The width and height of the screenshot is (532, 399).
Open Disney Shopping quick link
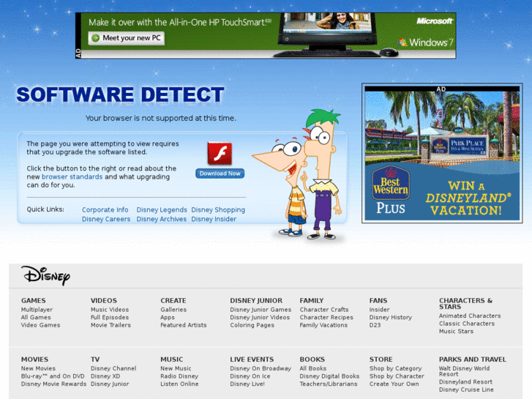(x=218, y=210)
